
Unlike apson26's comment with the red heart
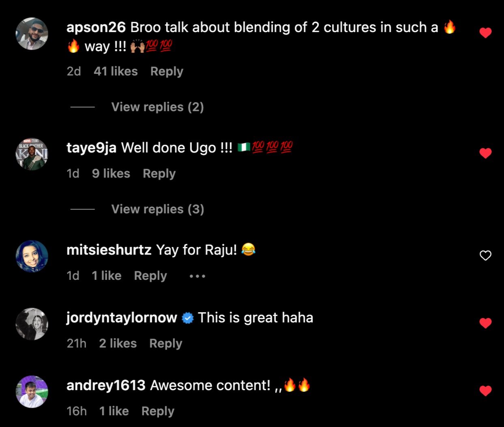485,33
